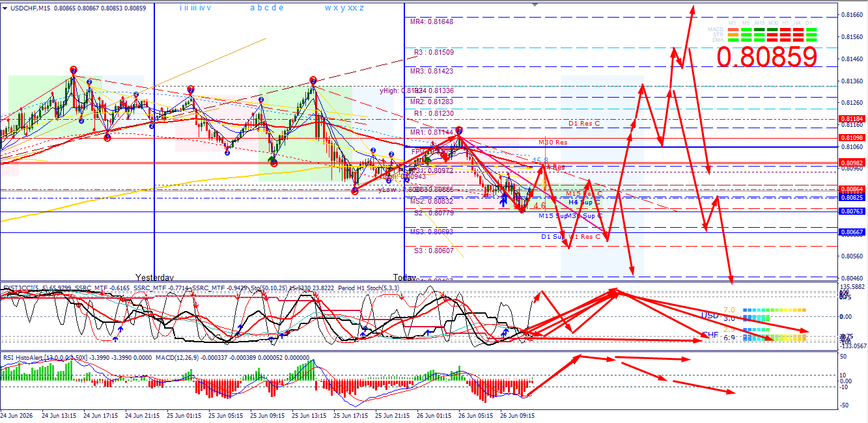This screenshot has height=423, width=868.
Task: Click the M15 column header in dashboard
Action: tap(759, 23)
